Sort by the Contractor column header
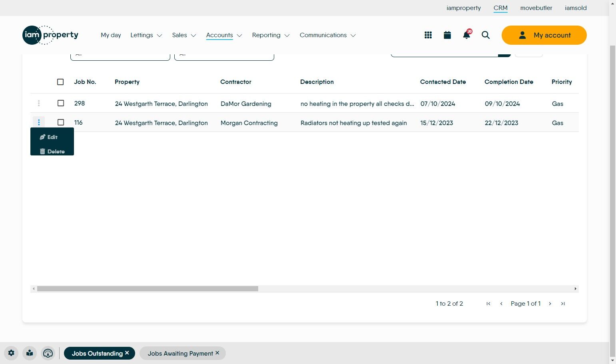The image size is (616, 364). [236, 82]
